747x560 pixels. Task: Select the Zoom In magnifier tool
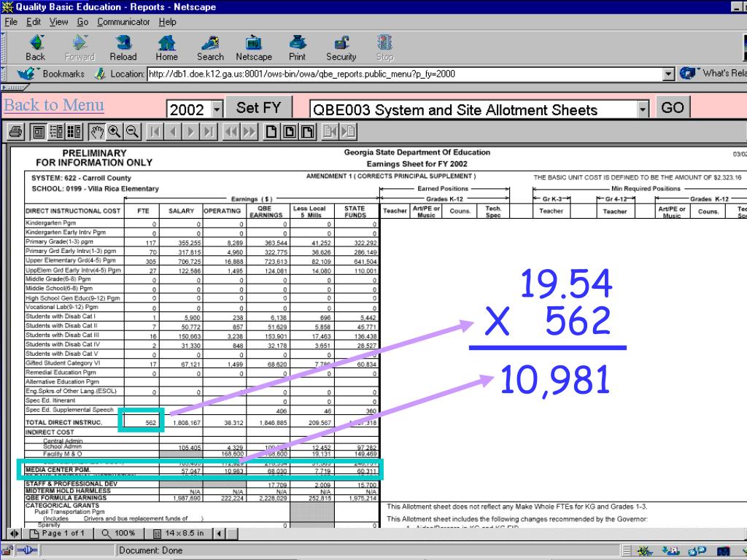click(115, 131)
